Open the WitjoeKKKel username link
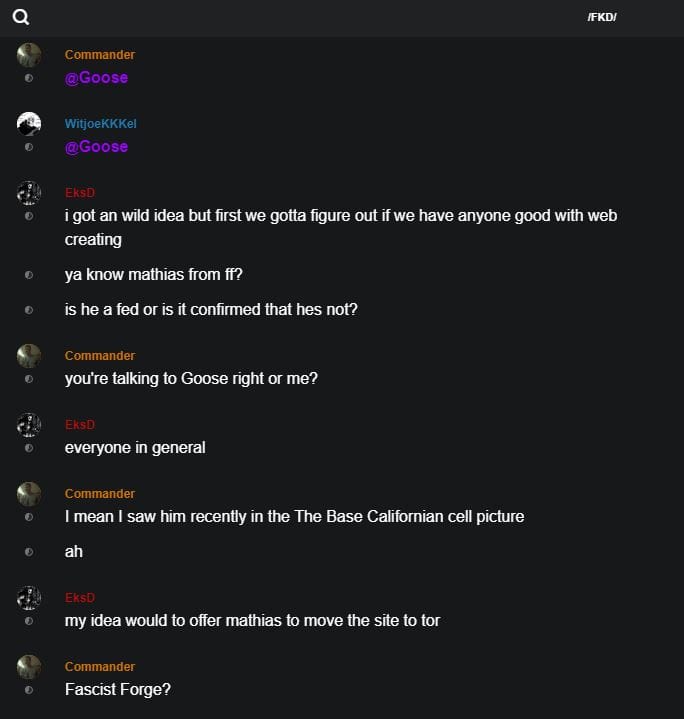Viewport: 684px width, 719px height. pos(100,124)
